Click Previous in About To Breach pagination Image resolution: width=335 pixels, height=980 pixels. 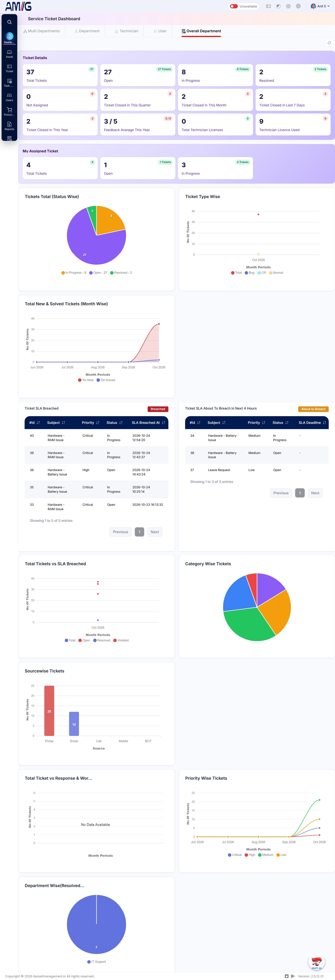click(281, 493)
